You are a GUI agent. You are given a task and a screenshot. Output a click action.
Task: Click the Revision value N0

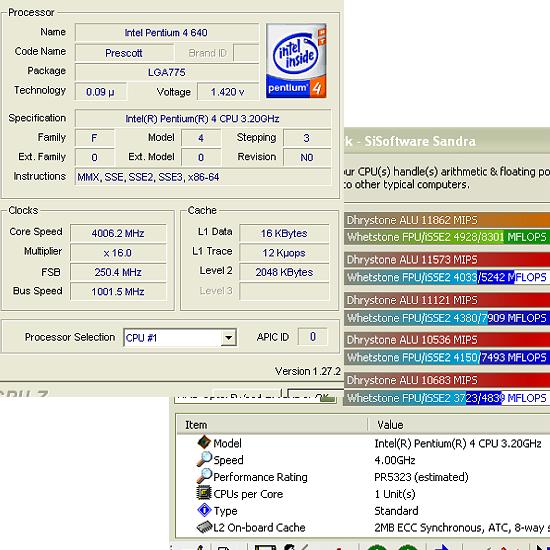pos(307,157)
